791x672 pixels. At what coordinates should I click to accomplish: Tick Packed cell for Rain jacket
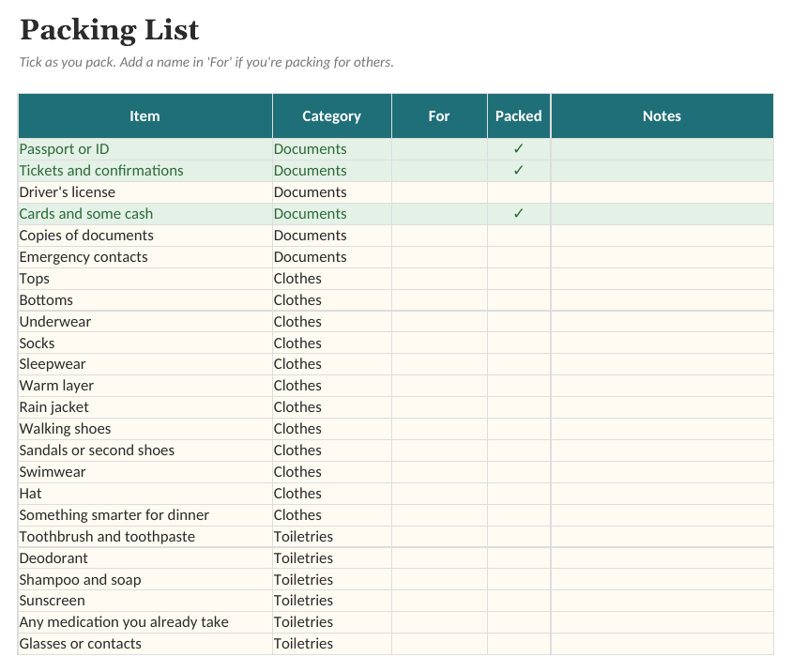click(519, 407)
